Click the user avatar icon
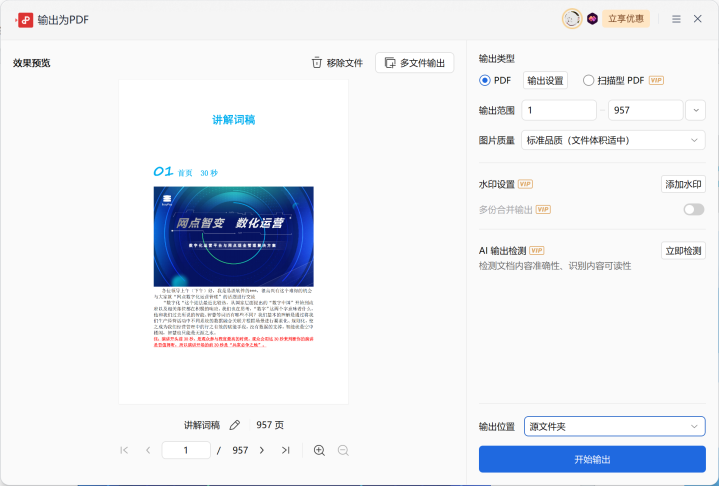Image resolution: width=719 pixels, height=486 pixels. pos(572,19)
